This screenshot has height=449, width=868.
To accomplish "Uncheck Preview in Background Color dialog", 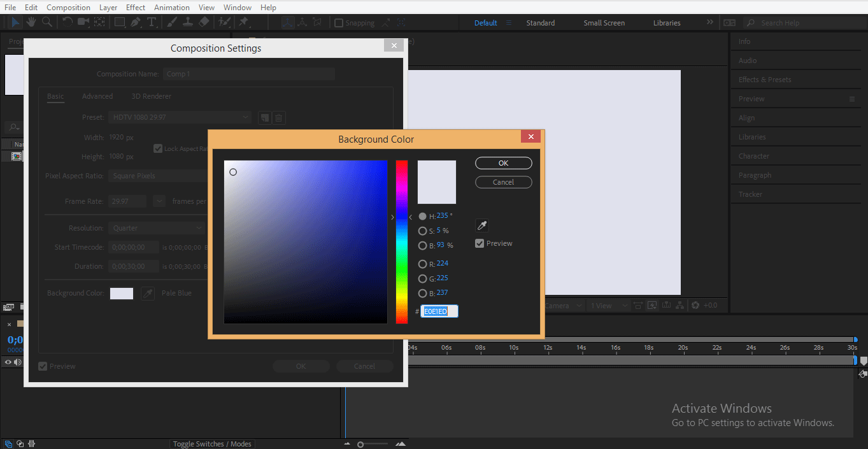I will (x=480, y=243).
